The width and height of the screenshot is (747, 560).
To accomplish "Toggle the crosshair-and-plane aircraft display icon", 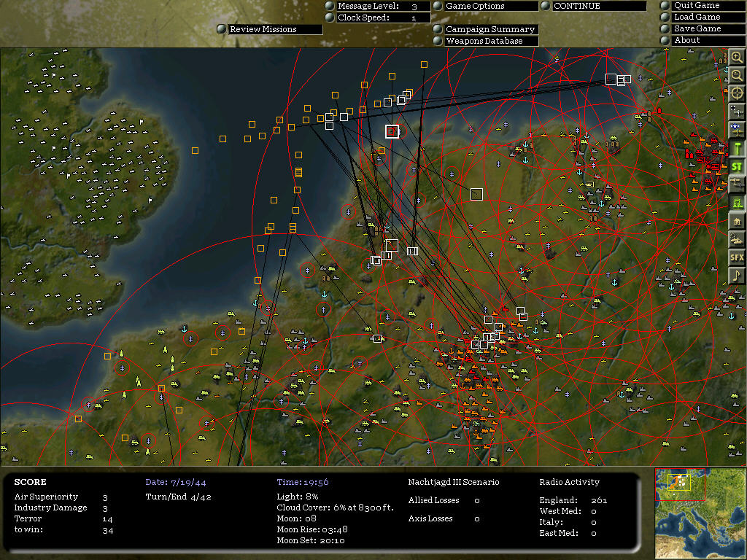I will click(x=737, y=112).
